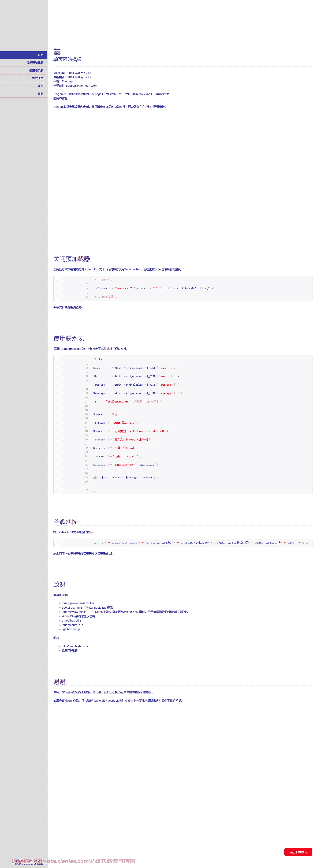
Task: Click the email@email.com code line
Action: [128, 402]
